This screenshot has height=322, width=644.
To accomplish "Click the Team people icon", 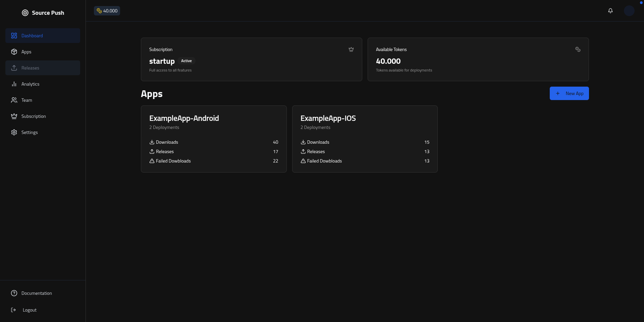I will click(13, 100).
